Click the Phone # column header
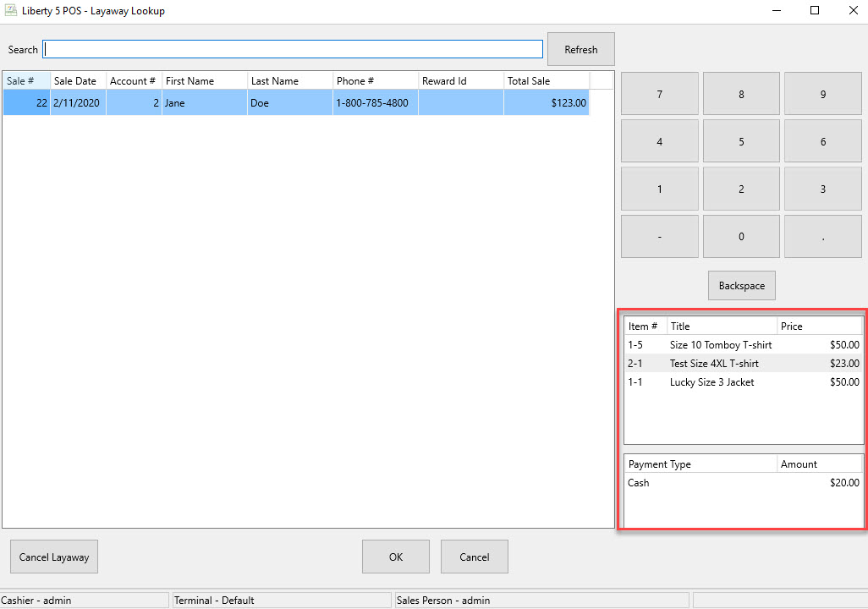Image resolution: width=868 pixels, height=609 pixels. (376, 81)
